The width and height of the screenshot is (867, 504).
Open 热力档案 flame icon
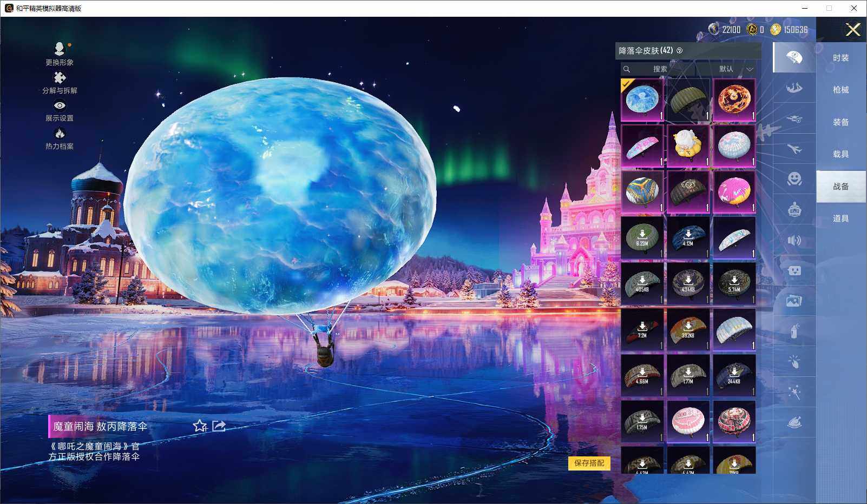pos(60,134)
